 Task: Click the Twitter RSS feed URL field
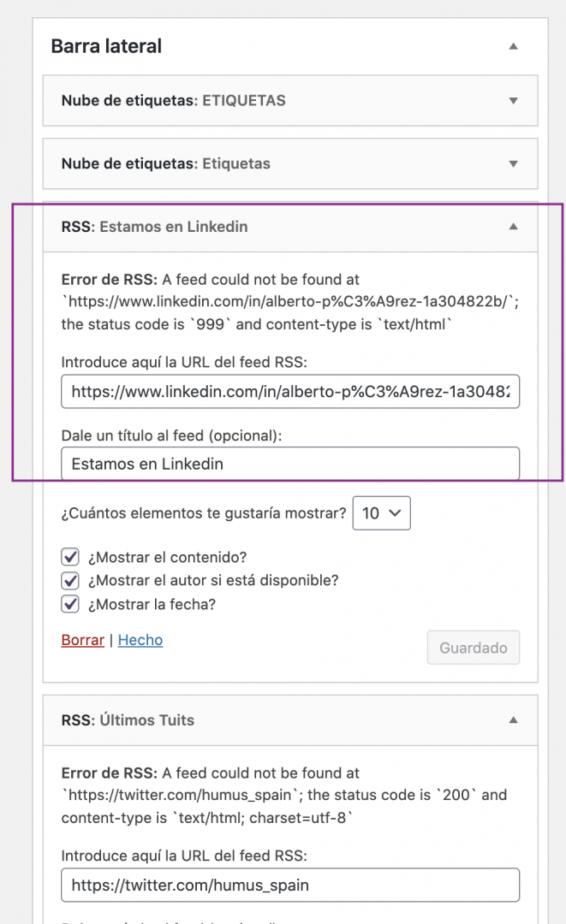click(x=290, y=885)
